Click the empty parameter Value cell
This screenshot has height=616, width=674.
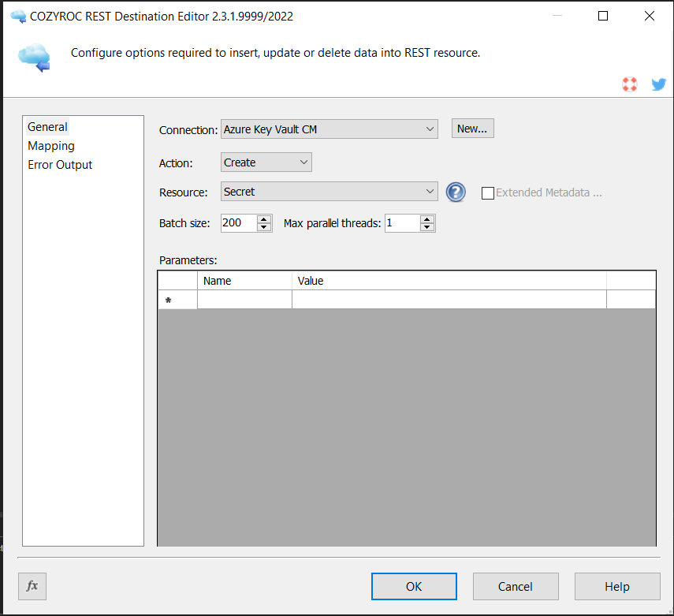coord(449,300)
